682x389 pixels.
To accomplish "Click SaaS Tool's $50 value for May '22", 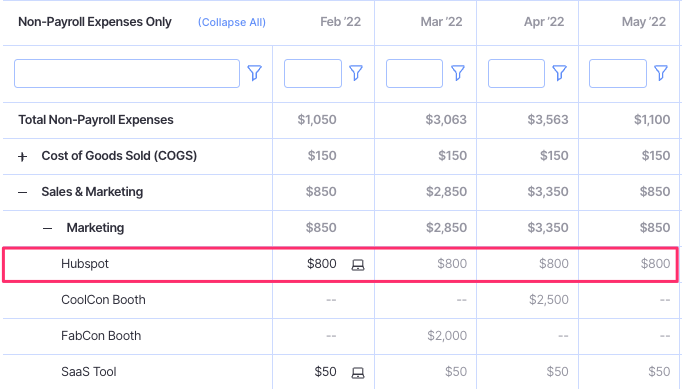I will tap(659, 372).
